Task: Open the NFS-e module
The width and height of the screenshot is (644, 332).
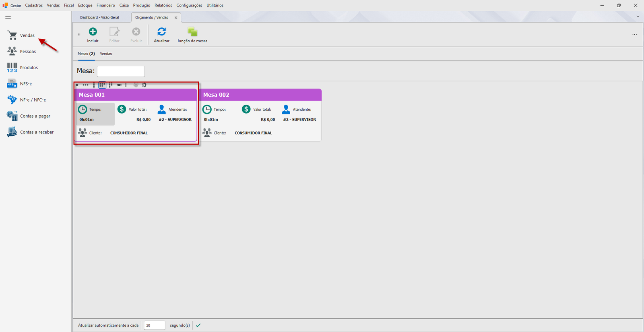Action: (19, 84)
